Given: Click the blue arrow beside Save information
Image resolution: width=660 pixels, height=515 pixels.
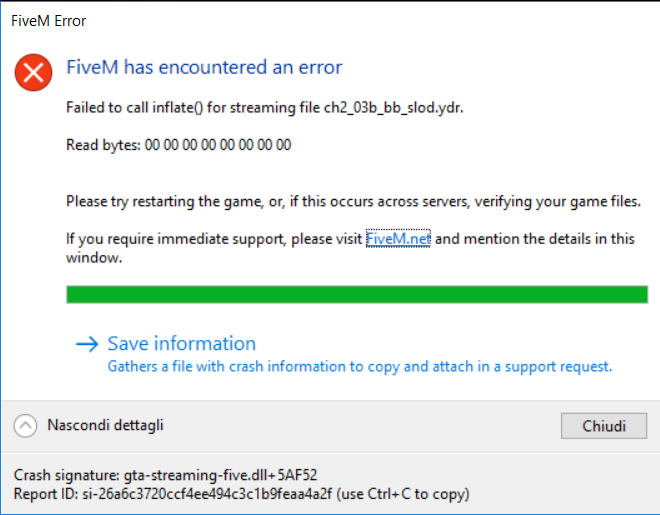Looking at the screenshot, I should [87, 344].
